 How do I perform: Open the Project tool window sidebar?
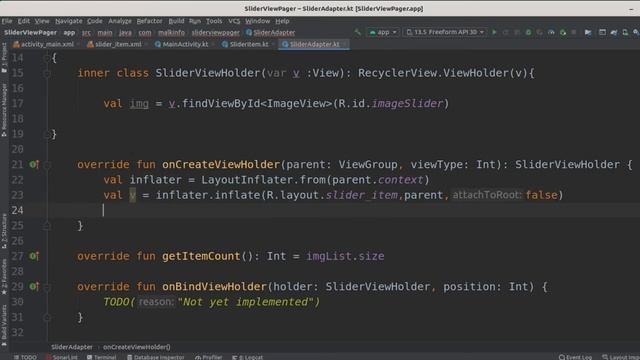pyautogui.click(x=4, y=57)
